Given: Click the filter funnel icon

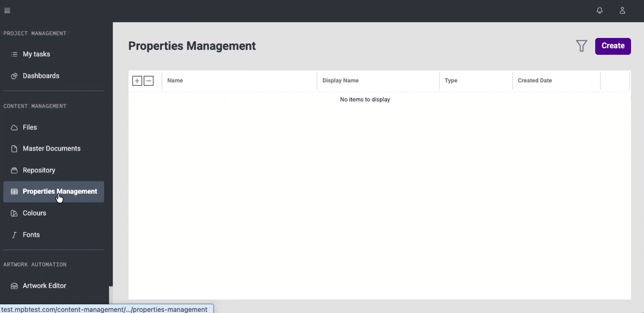Looking at the screenshot, I should coord(581,46).
